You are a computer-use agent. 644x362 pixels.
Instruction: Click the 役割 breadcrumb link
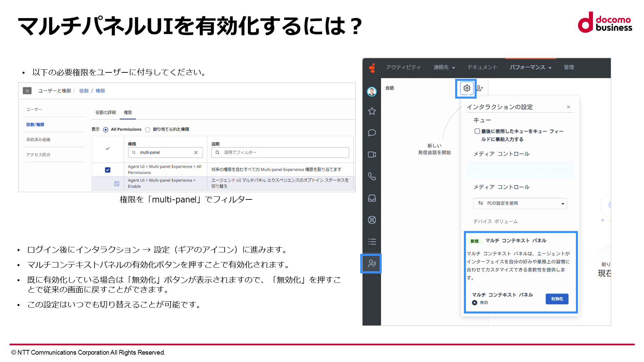84,91
